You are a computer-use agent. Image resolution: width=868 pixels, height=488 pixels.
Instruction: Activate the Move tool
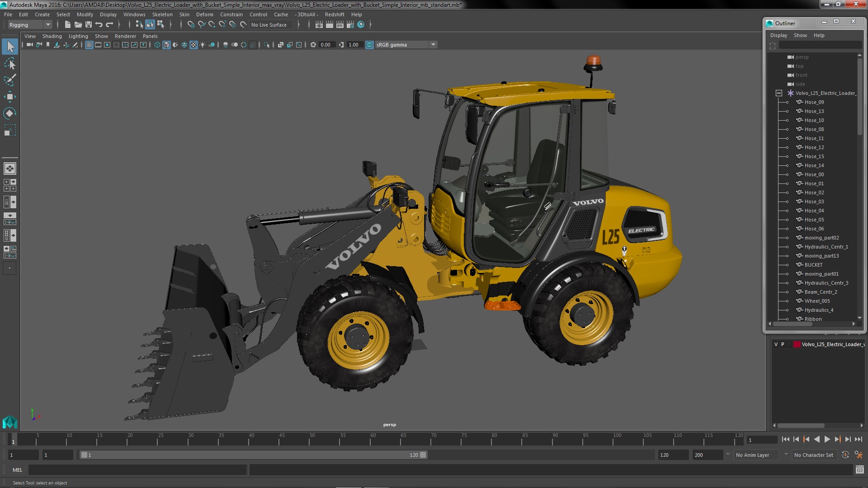click(x=10, y=97)
